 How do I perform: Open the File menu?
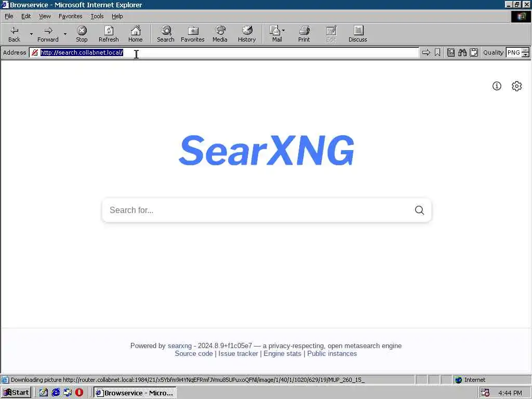point(9,16)
